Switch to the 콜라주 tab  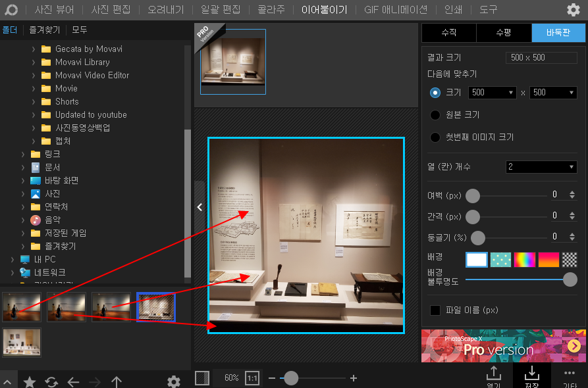tap(271, 9)
